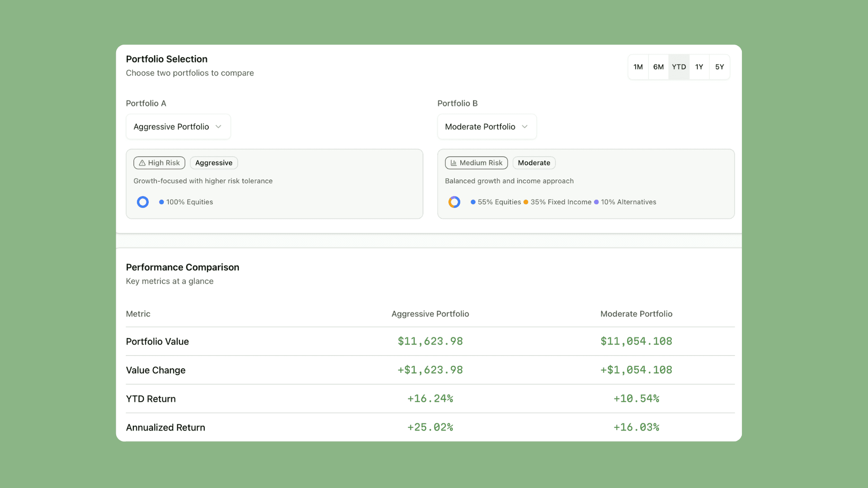Click the blue dot beside 55% Equities
This screenshot has height=488, width=868.
[473, 202]
